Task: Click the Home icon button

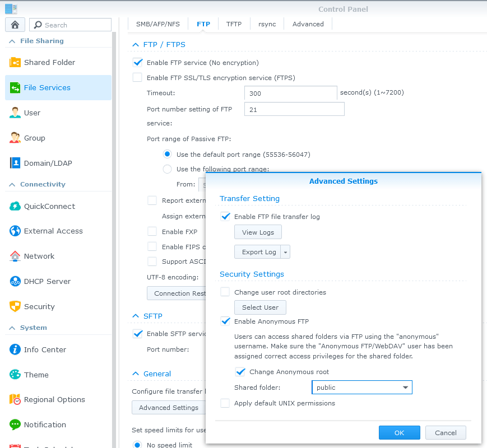Action: coord(15,25)
